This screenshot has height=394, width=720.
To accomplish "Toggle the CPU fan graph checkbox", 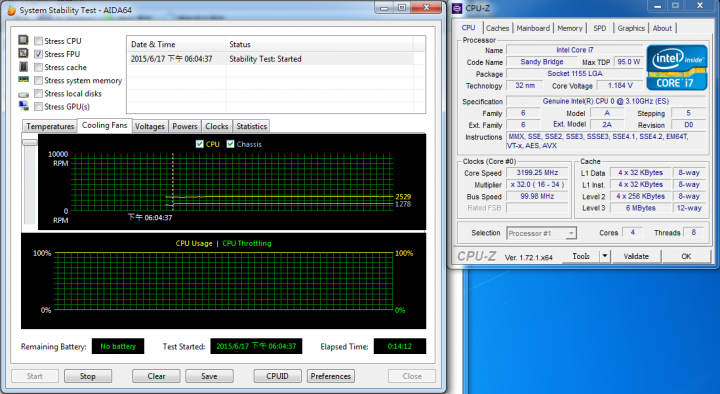I will point(199,144).
